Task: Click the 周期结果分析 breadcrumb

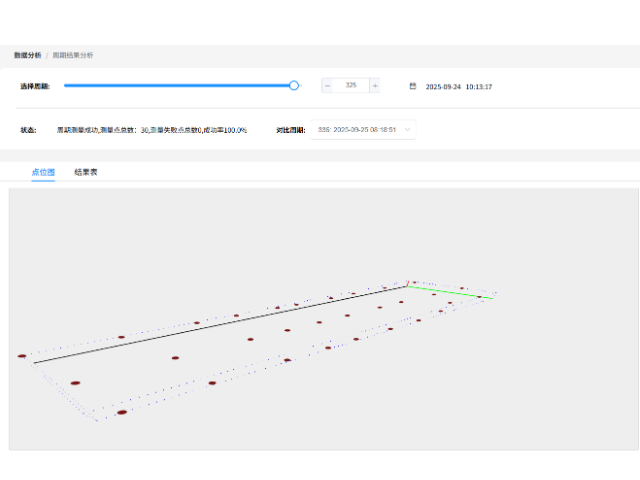Action: tap(73, 56)
